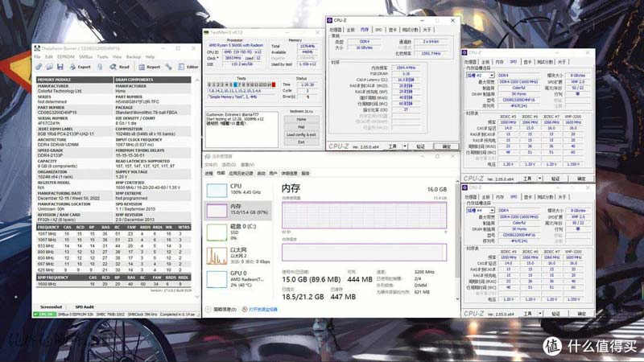644x362 pixels.
Task: Switch to 详细信息 tab in Task Manager
Action: point(289,174)
